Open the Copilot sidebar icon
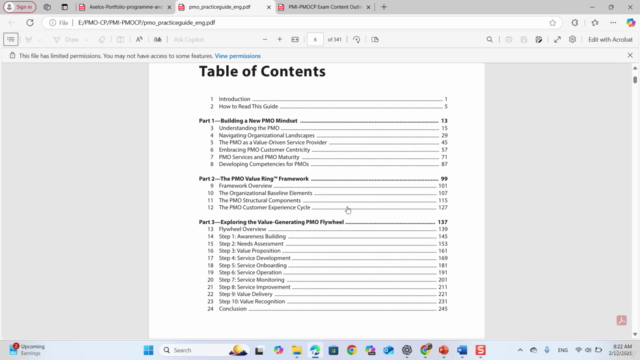The height and width of the screenshot is (360, 640). 631,23
